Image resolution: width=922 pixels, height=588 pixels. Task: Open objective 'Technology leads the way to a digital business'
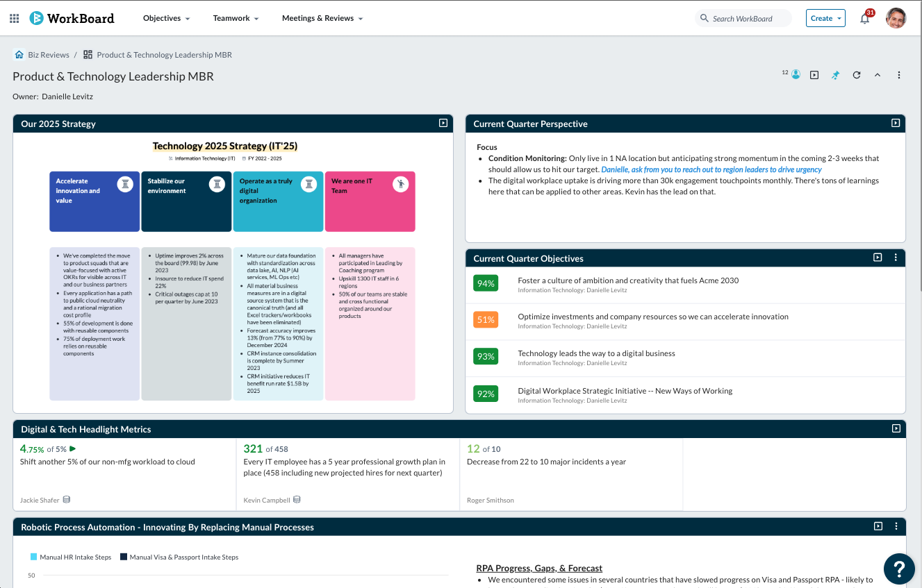596,353
